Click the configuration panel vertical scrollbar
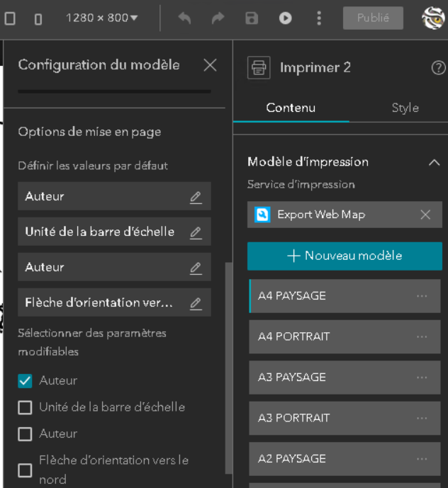 pos(229,368)
